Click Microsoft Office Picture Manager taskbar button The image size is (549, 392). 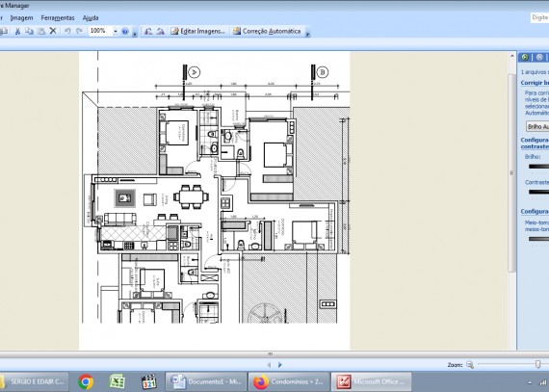tap(372, 381)
